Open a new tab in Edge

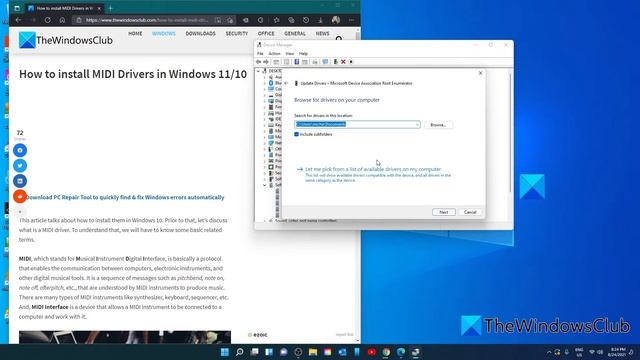point(110,8)
